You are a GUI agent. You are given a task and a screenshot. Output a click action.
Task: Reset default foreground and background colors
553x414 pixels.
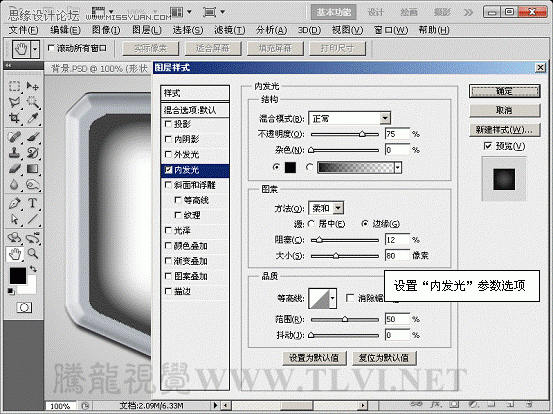[11, 291]
